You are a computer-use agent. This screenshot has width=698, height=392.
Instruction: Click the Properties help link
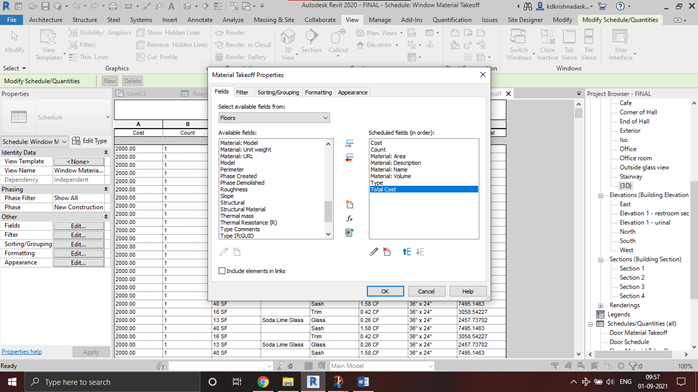pos(22,352)
